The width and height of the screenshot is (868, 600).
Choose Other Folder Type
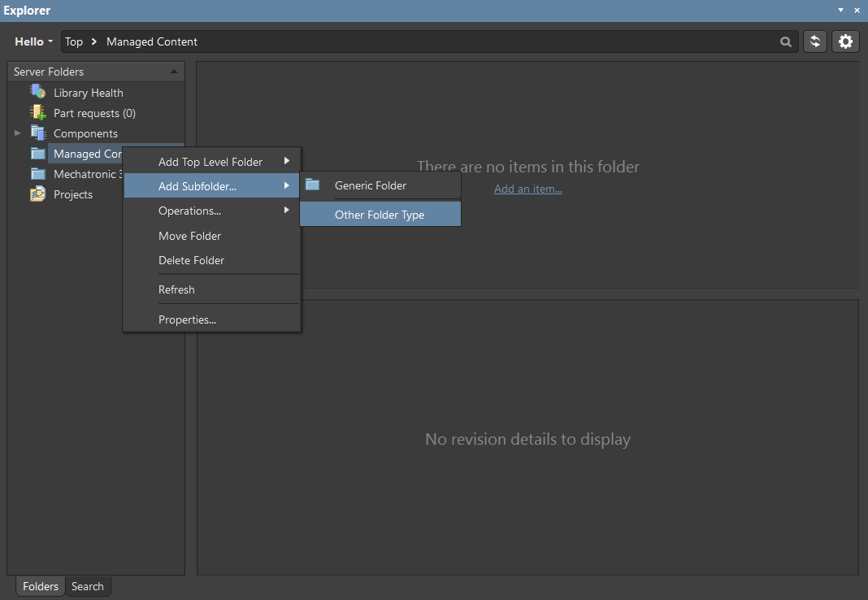(380, 214)
